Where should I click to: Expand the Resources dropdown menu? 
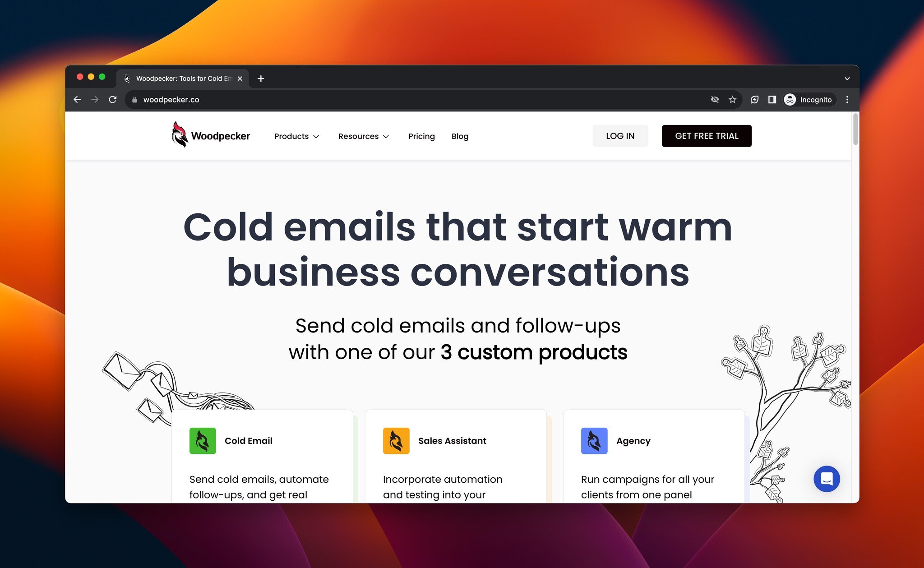pyautogui.click(x=363, y=136)
